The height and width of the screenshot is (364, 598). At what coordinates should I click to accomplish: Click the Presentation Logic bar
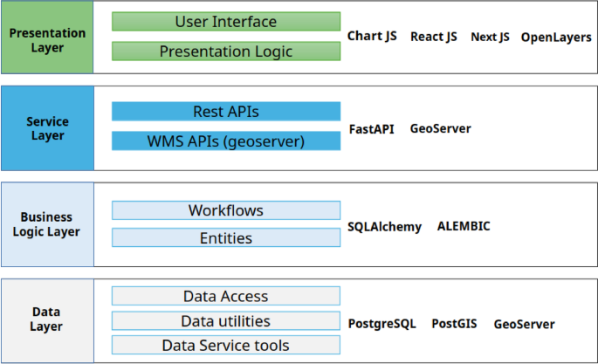(226, 52)
